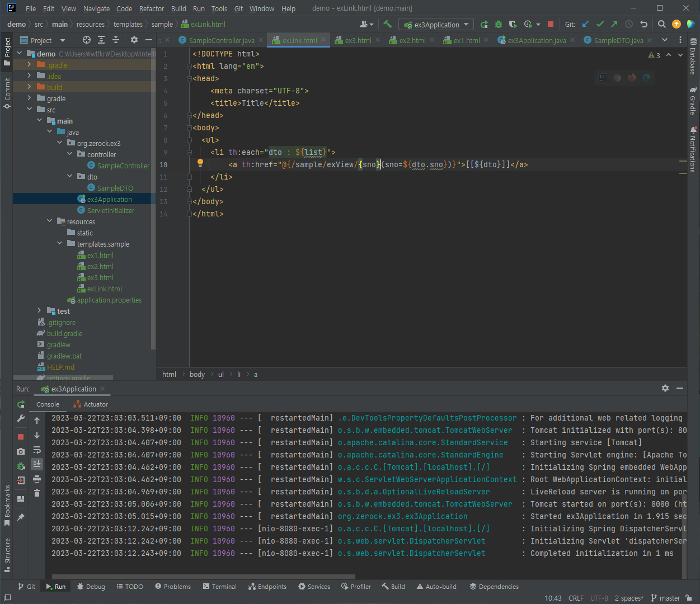Select Opened File target icon in Project panel
The height and width of the screenshot is (604, 700).
pyautogui.click(x=86, y=40)
